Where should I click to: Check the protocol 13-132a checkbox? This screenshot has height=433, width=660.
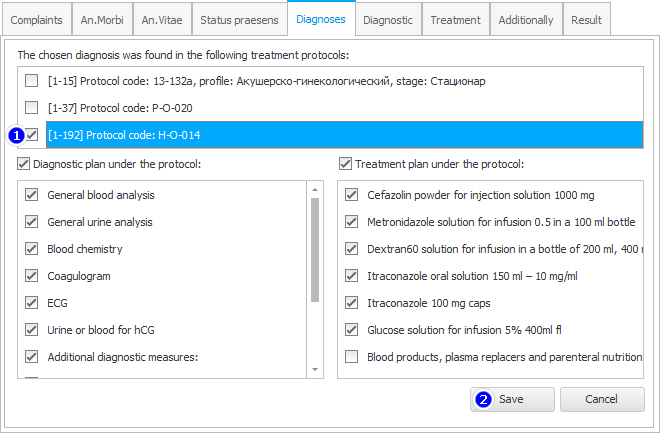(32, 81)
